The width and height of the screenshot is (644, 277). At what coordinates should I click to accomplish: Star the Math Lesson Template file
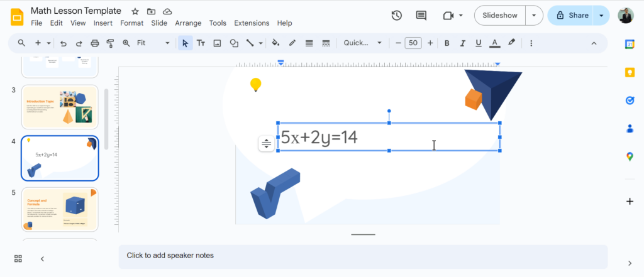pos(135,11)
